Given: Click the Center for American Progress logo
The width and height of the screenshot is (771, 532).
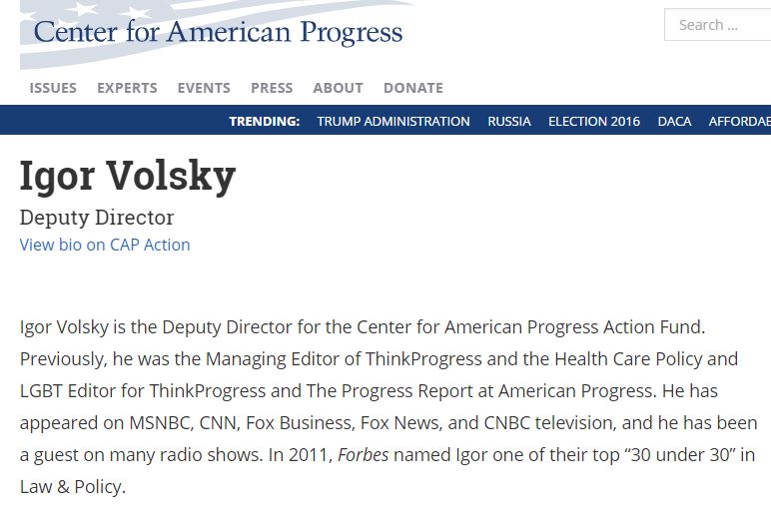Looking at the screenshot, I should [x=218, y=32].
